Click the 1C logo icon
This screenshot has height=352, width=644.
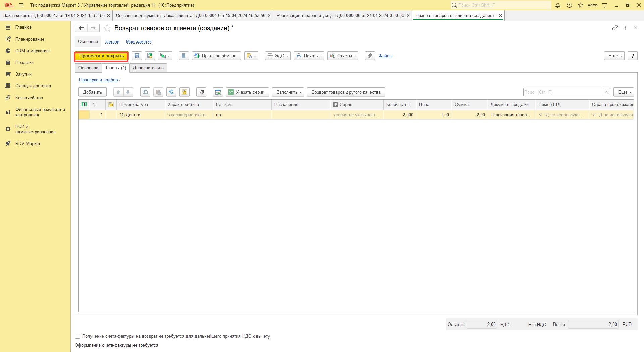pos(9,5)
